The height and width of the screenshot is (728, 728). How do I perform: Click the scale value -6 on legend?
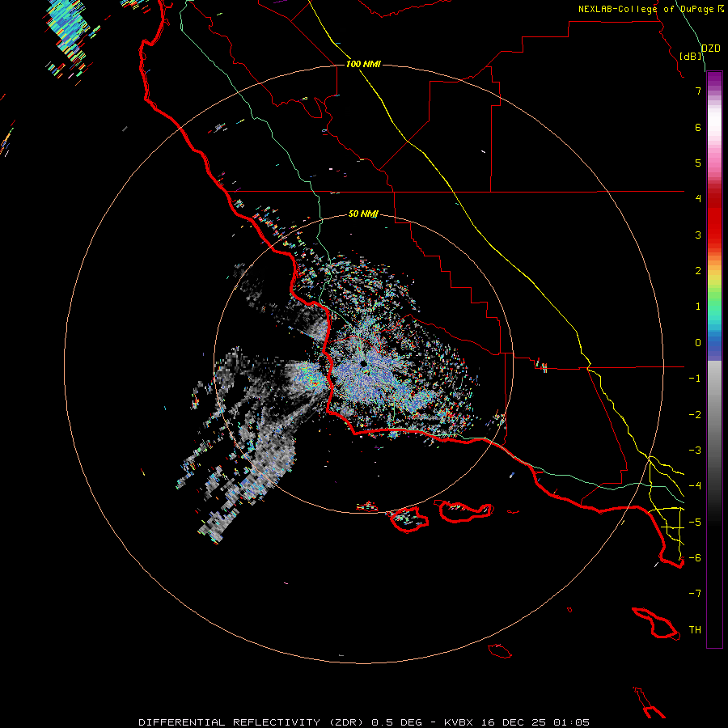click(x=695, y=558)
